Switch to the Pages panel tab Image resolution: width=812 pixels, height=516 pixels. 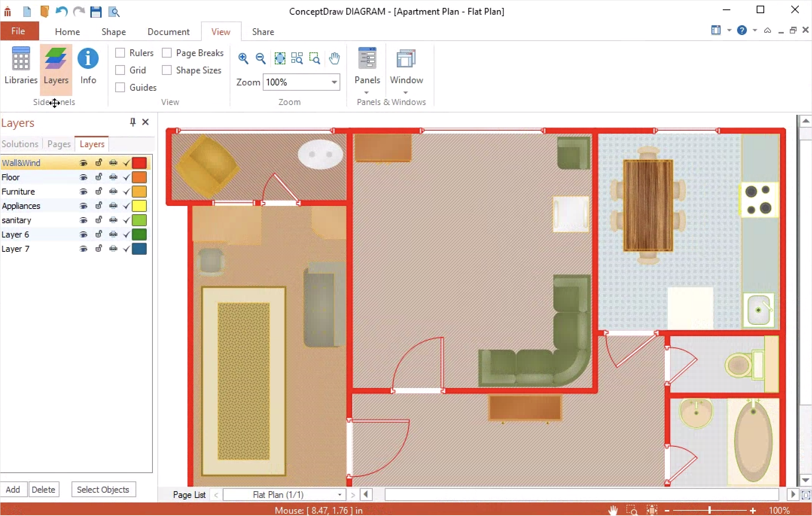pos(59,144)
